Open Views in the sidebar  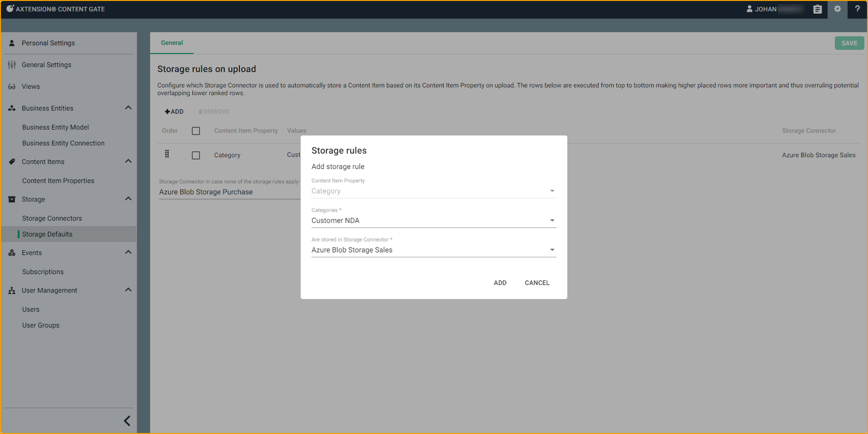point(31,87)
